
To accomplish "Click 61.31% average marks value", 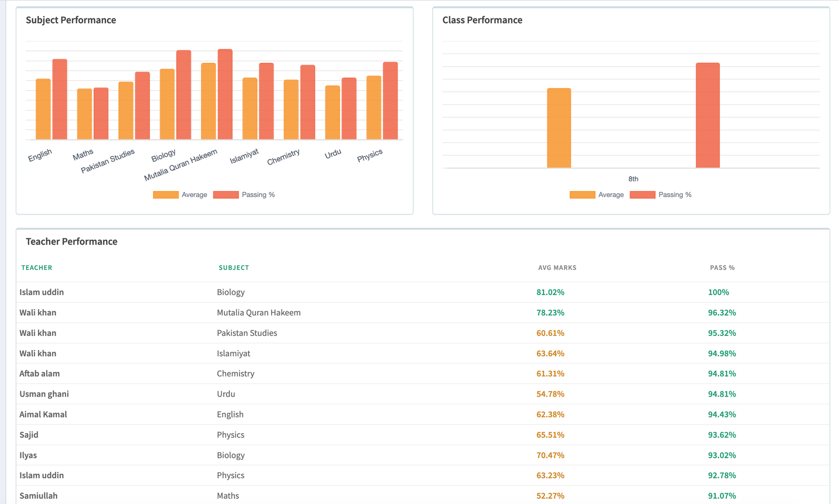I will coord(551,374).
